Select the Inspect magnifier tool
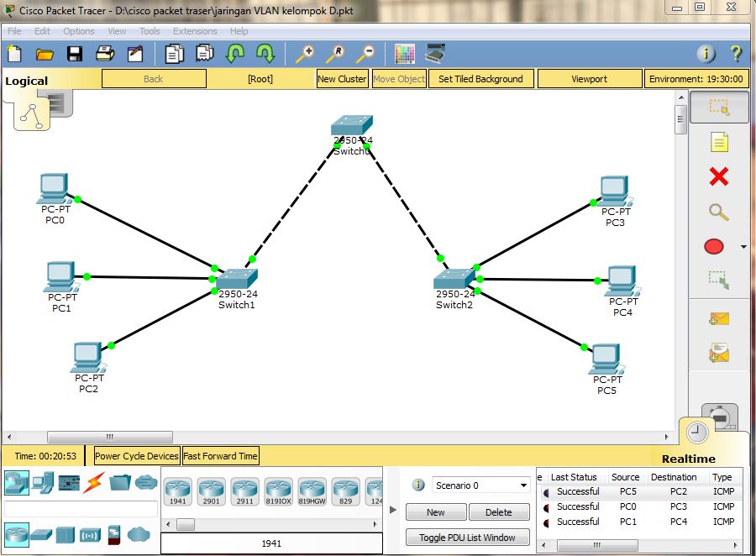756x556 pixels. [718, 212]
